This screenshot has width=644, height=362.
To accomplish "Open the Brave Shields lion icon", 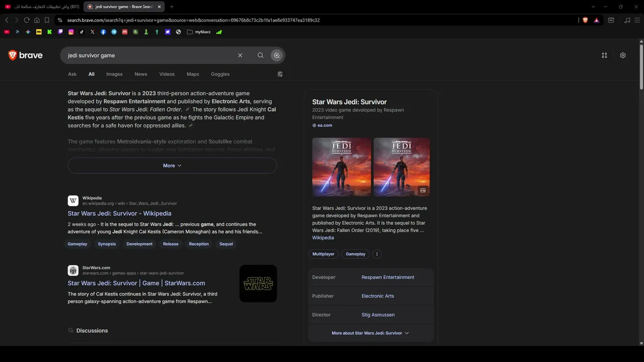I will 585,20.
